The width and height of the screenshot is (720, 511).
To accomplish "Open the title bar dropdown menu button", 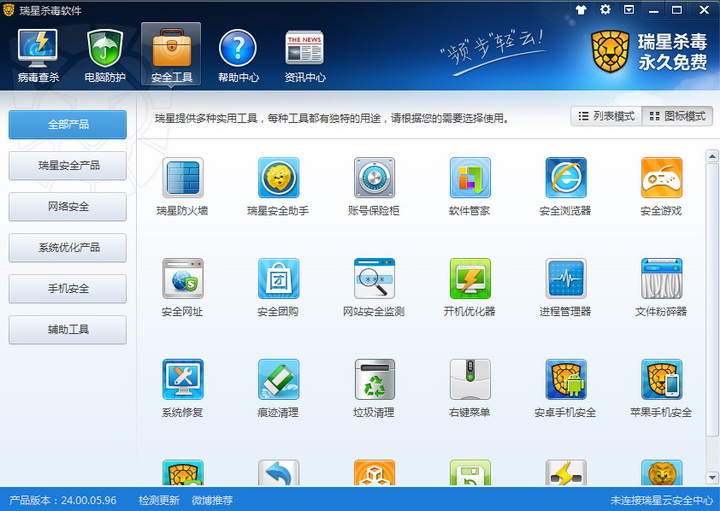I will coord(629,10).
